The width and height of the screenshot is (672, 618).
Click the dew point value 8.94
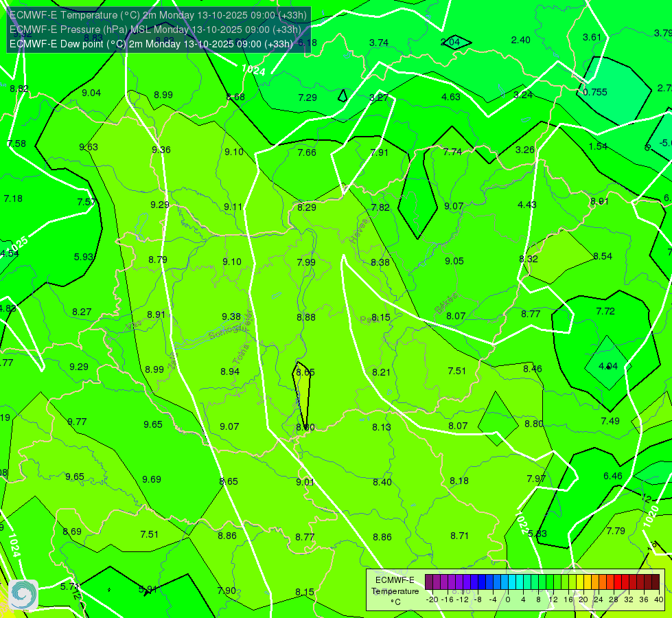pyautogui.click(x=230, y=371)
